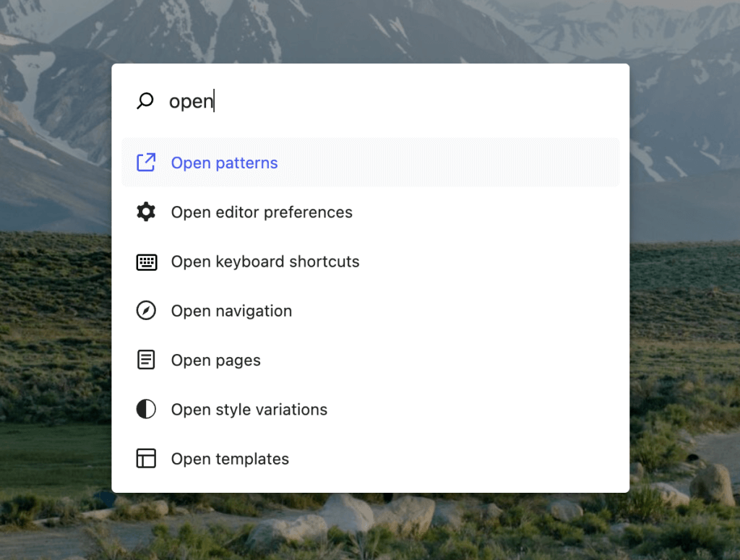Click the half-circle style variations icon
The width and height of the screenshot is (740, 560).
[146, 409]
